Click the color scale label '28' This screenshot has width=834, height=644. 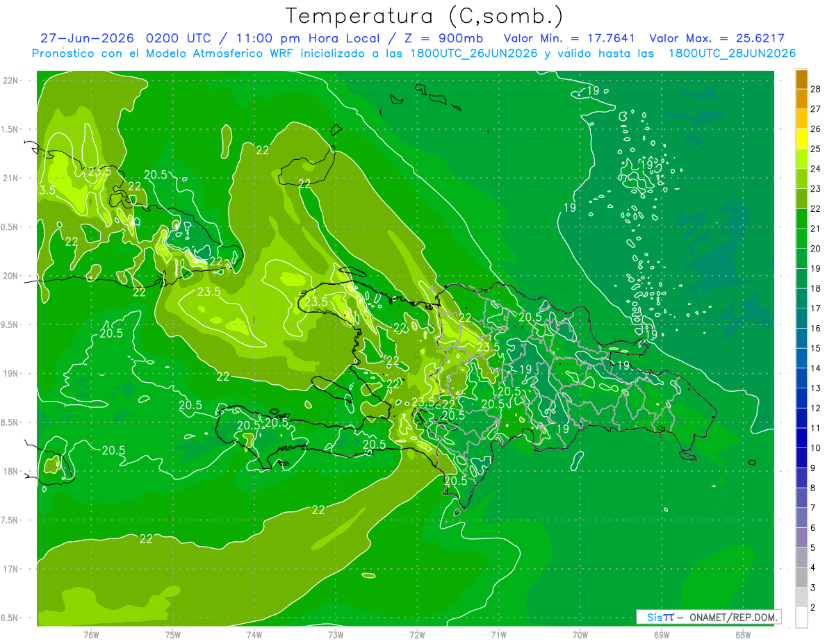[816, 89]
